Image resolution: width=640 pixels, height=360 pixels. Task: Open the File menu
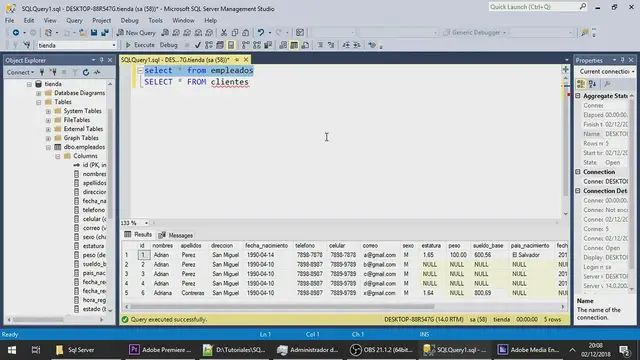pyautogui.click(x=9, y=20)
